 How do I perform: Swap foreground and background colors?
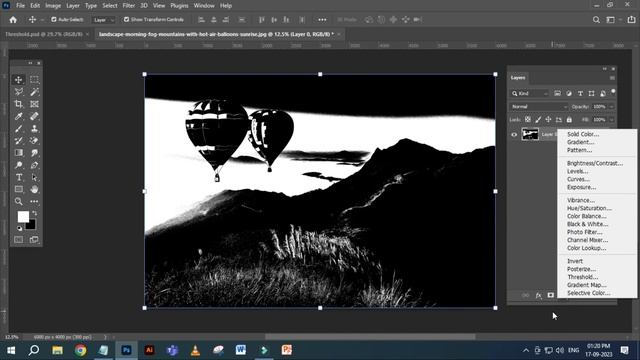tap(35, 213)
